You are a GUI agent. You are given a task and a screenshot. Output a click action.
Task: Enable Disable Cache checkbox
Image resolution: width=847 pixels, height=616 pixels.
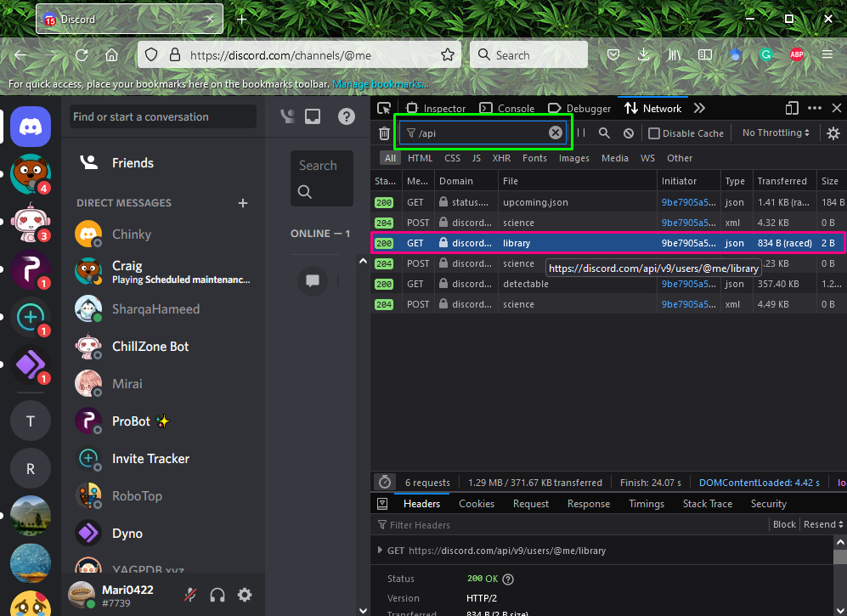(x=653, y=133)
